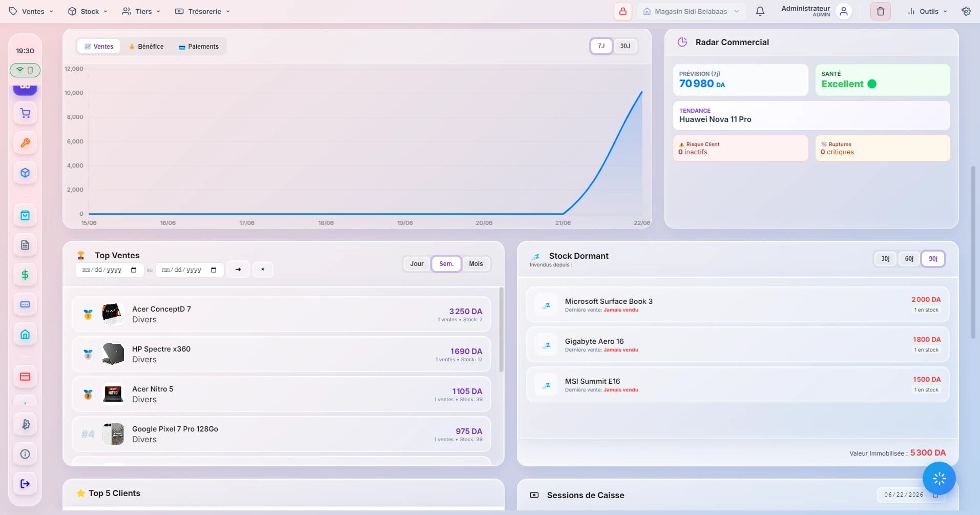Open the red credit card sidebar icon
980x515 pixels.
pos(25,377)
